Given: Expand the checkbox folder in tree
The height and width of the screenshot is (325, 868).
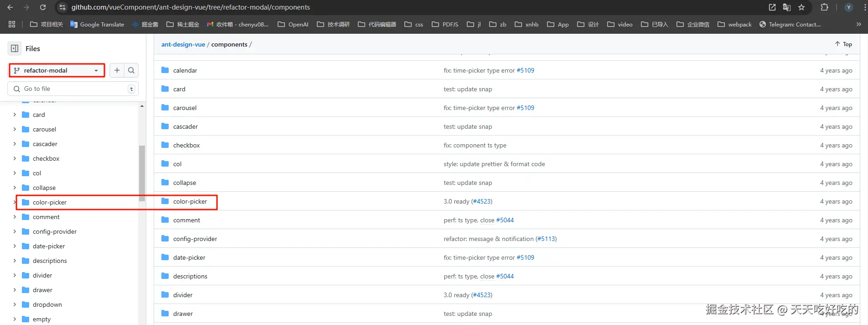Looking at the screenshot, I should coord(15,158).
